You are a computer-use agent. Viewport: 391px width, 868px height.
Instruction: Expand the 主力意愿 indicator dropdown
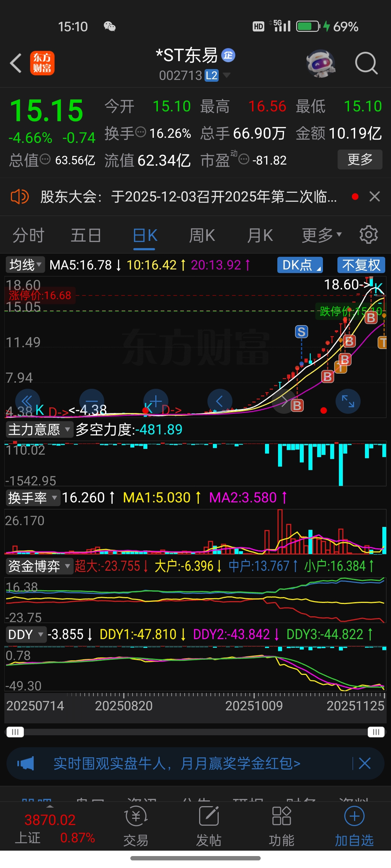pos(39,430)
